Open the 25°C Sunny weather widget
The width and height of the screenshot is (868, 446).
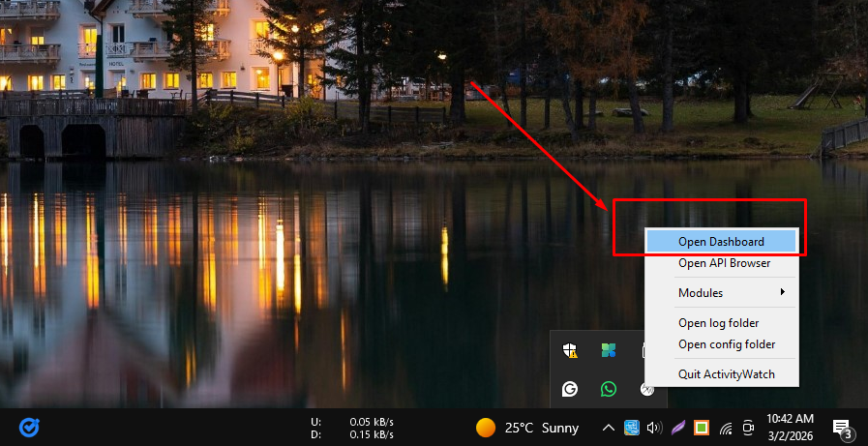tap(527, 428)
